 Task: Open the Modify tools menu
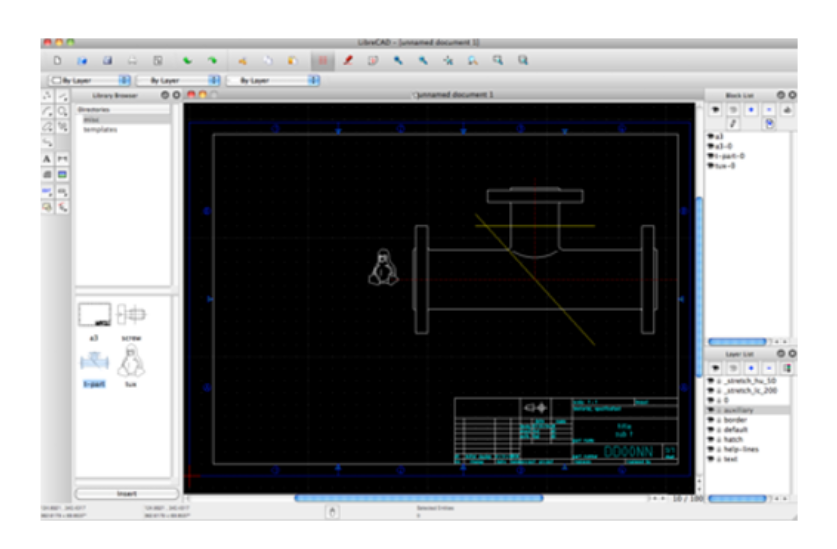tap(48, 191)
